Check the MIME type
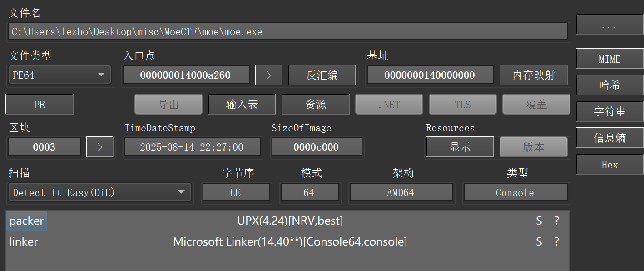Image resolution: width=644 pixels, height=271 pixels. coord(609,58)
